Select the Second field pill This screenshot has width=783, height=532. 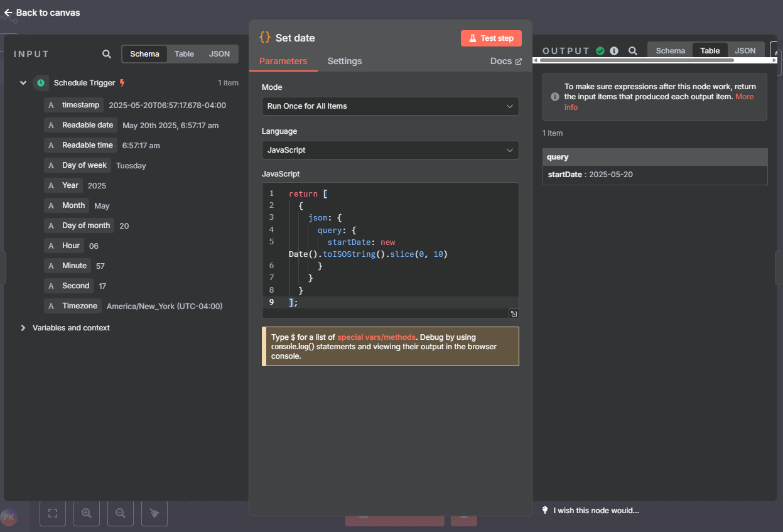coord(69,286)
